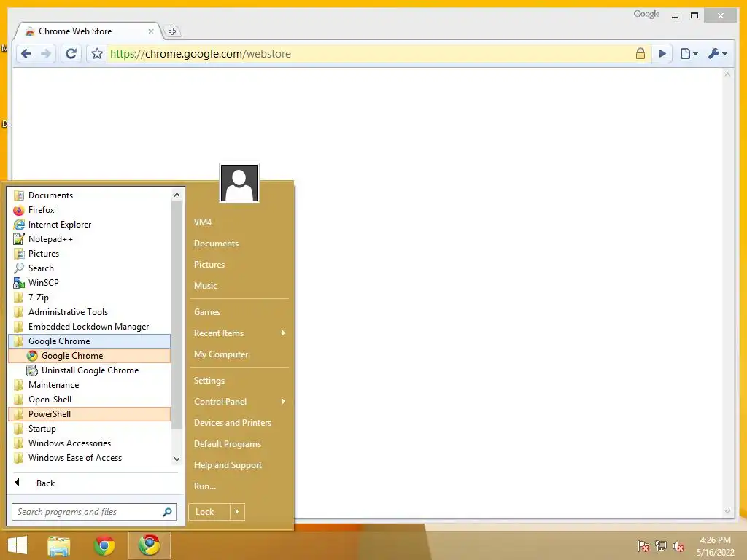
Task: Expand Recent Items submenu
Action: click(x=239, y=333)
